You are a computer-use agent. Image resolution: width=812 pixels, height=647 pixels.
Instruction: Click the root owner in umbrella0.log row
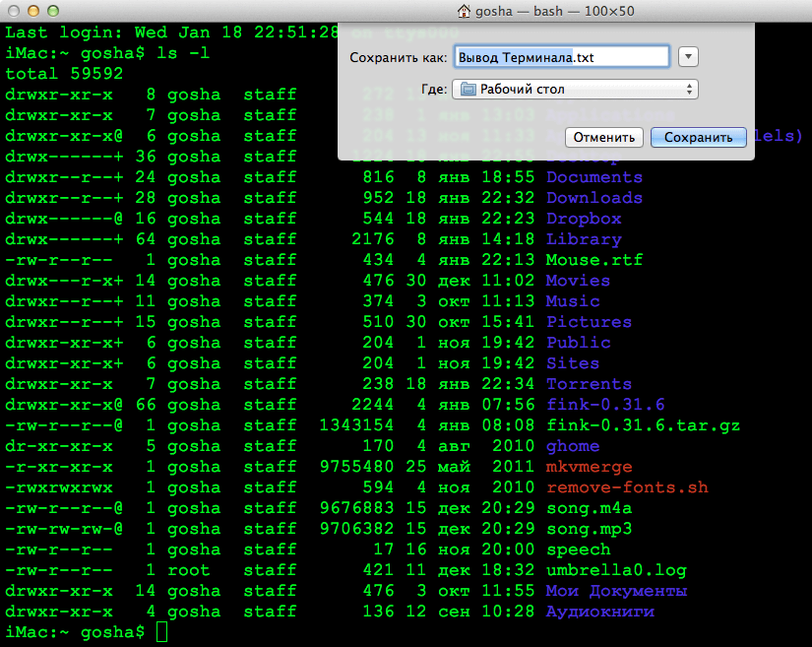tap(189, 570)
